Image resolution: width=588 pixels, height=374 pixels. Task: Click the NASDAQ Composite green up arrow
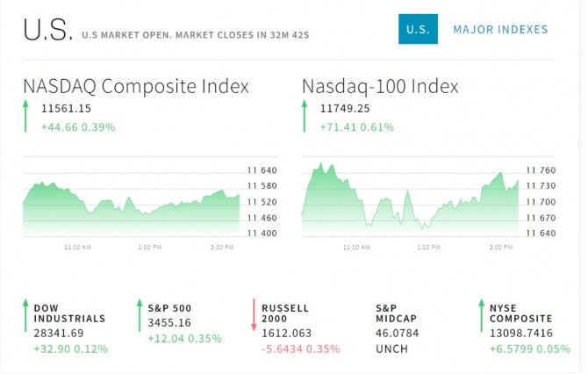pos(26,117)
